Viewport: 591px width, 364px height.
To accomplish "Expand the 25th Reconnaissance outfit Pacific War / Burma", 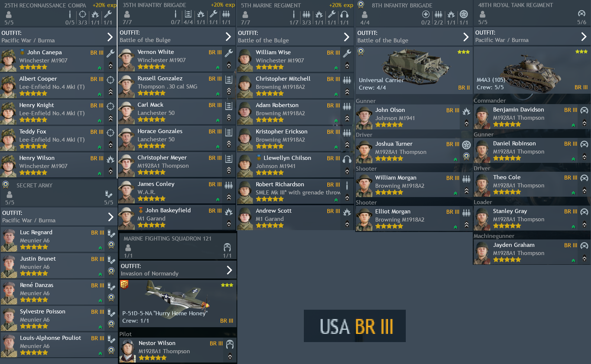I will 58,36.
